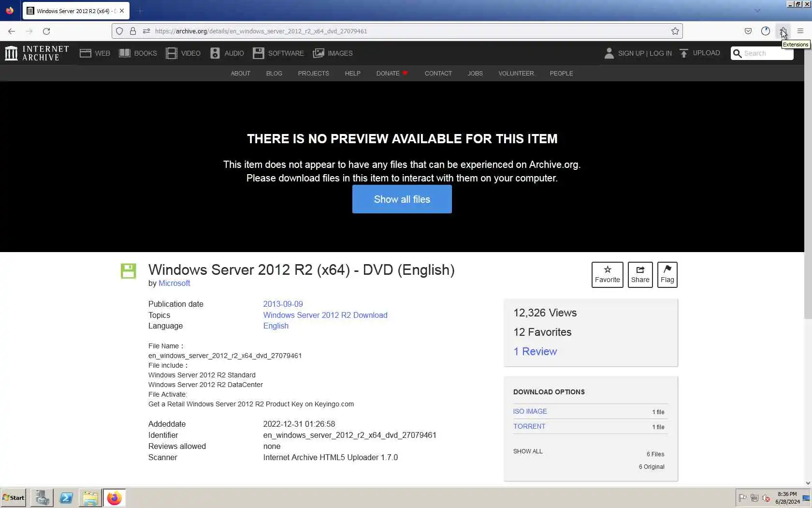
Task: Open File Explorer from the taskbar
Action: [90, 498]
